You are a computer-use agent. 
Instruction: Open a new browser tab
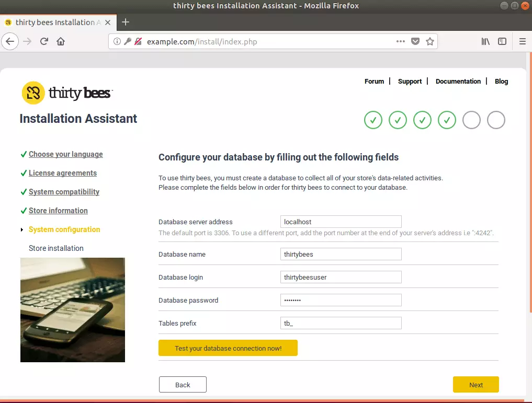(x=126, y=22)
